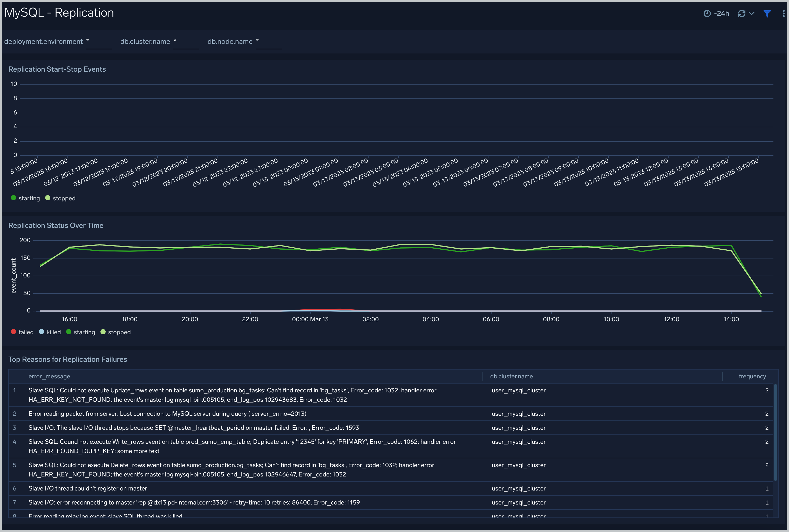Screen dimensions: 789x532
Task: Click the 03/12/2023 20:00:00 axis label
Action: (x=160, y=172)
